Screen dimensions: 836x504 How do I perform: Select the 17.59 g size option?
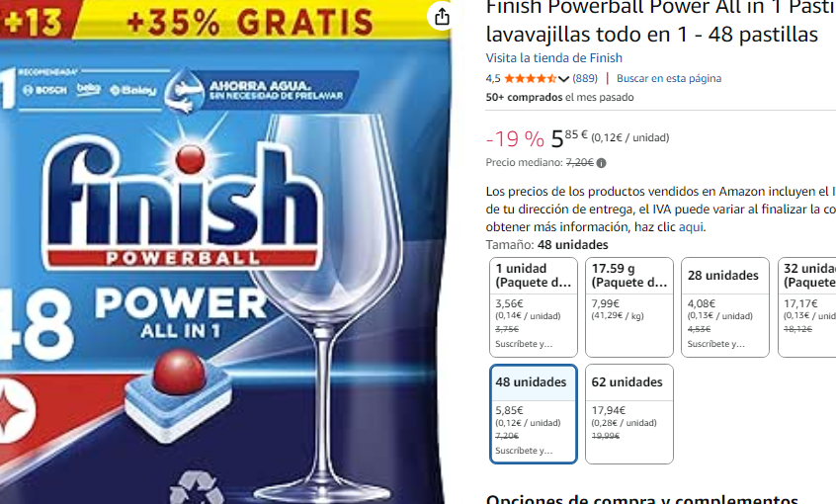[629, 307]
